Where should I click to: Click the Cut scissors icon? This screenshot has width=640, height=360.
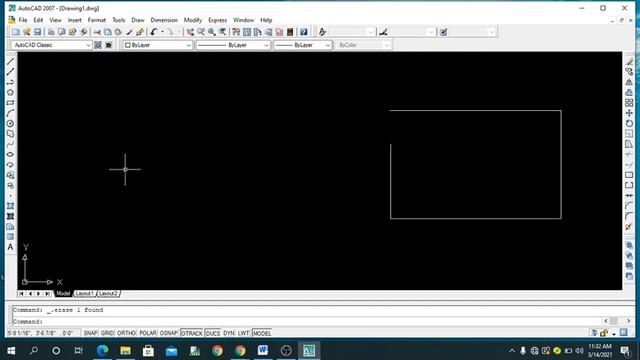point(97,32)
